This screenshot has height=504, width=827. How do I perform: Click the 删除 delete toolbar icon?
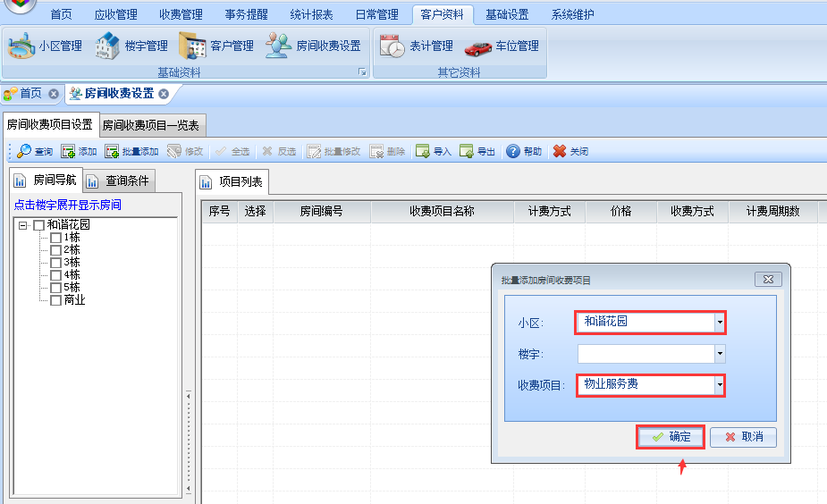(x=376, y=152)
